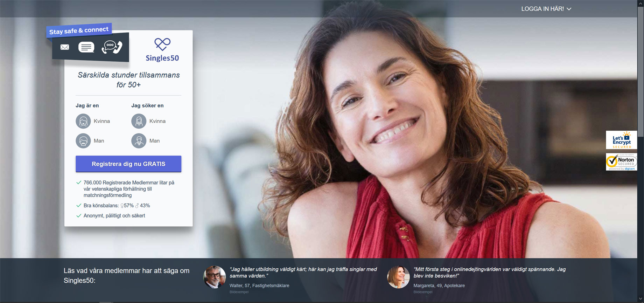Click the Norton Secured badge

[x=622, y=162]
